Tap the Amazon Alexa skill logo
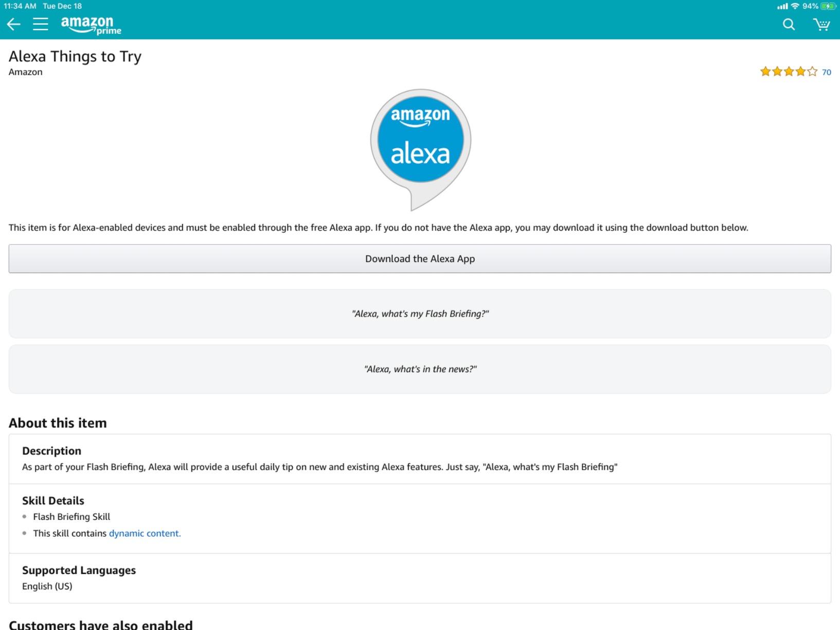The image size is (840, 630). click(420, 140)
